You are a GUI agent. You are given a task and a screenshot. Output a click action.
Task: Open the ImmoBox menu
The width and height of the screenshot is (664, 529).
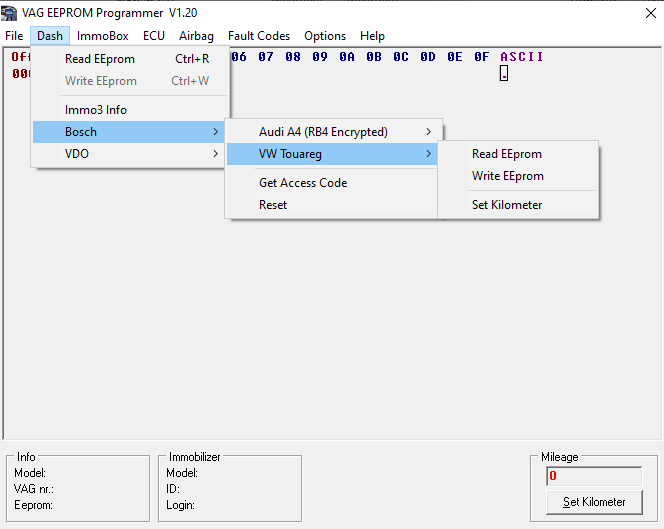click(x=102, y=36)
